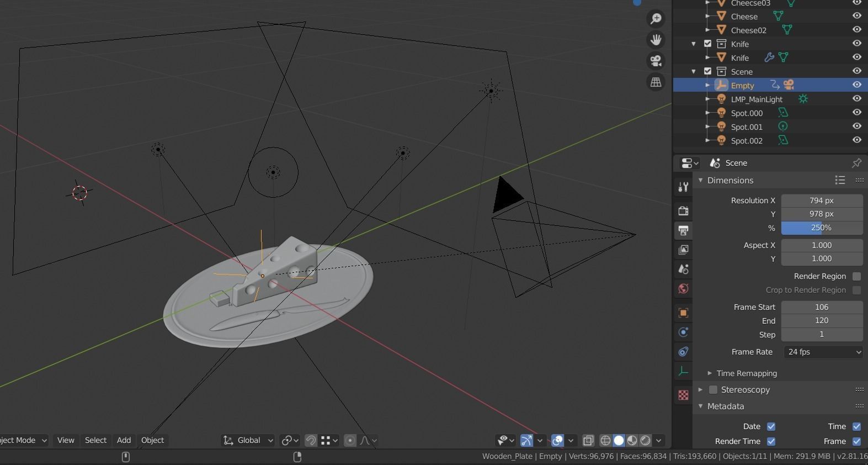Click the mesh data icon beside Knife object

783,57
